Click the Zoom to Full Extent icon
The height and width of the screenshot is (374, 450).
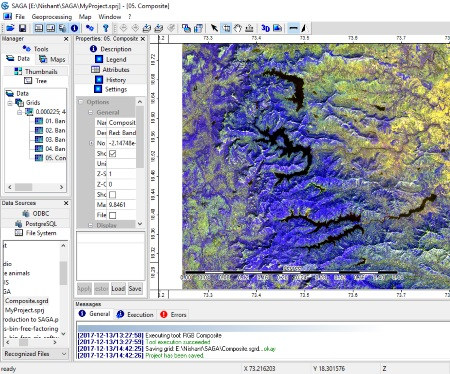123,28
